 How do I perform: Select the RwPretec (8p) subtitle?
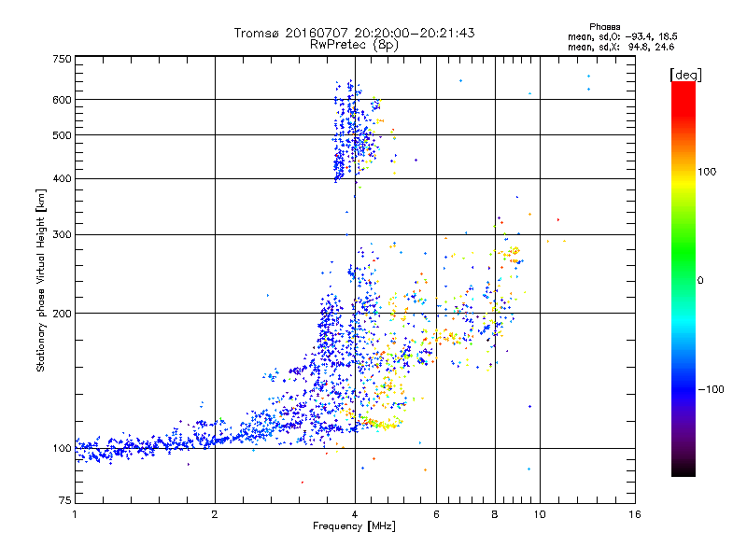pyautogui.click(x=354, y=45)
